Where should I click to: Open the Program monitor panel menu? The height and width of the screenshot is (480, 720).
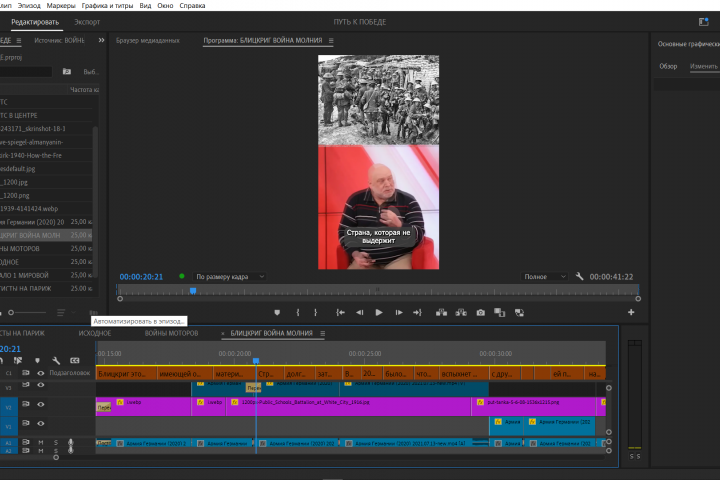click(x=331, y=40)
